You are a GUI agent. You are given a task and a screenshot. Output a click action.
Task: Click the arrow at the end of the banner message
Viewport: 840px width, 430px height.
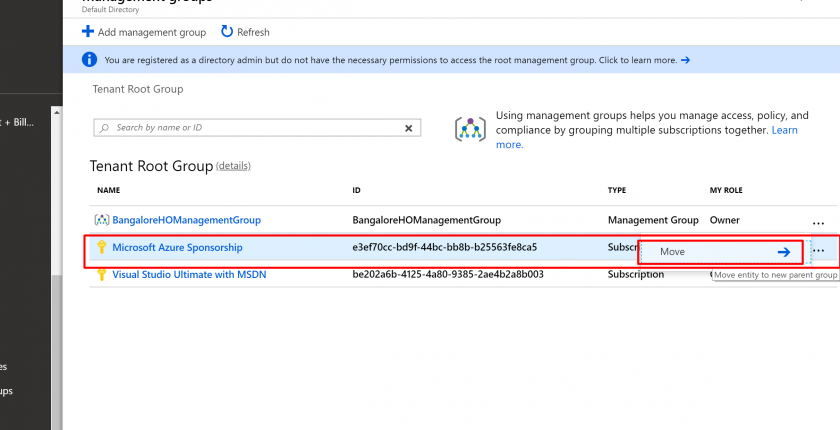pyautogui.click(x=685, y=60)
